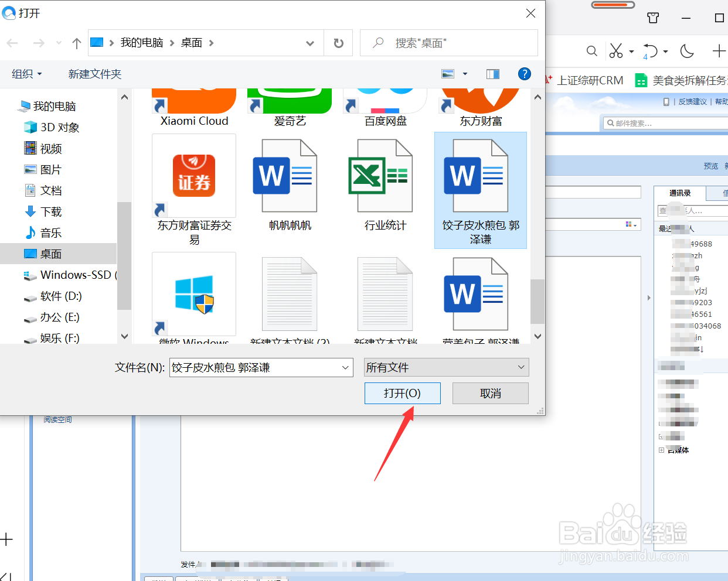Open view options dropdown arrow
728x581 pixels.
pos(465,74)
